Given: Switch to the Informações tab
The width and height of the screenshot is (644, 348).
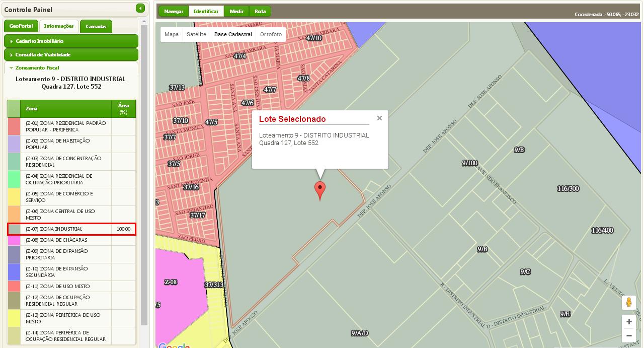Looking at the screenshot, I should point(59,26).
